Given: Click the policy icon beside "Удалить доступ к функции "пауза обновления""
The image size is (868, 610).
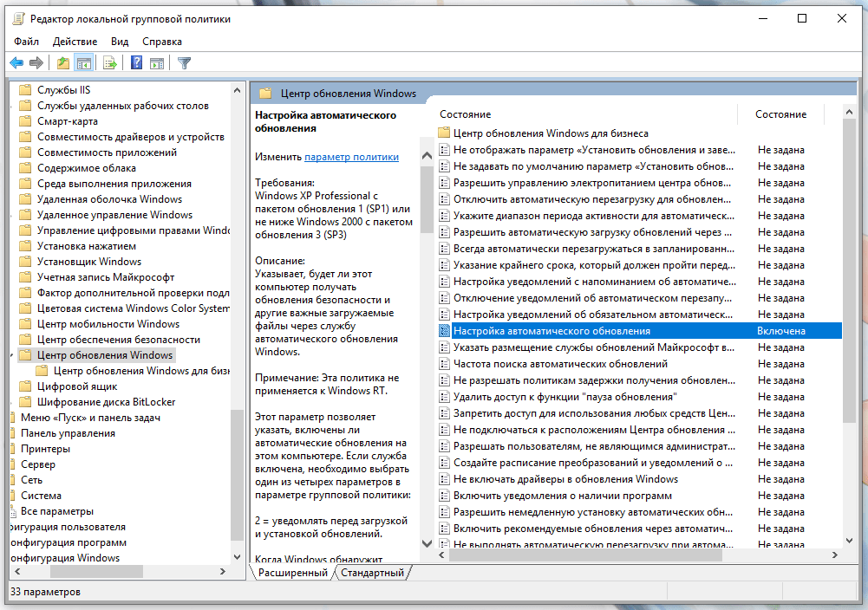Looking at the screenshot, I should [444, 397].
